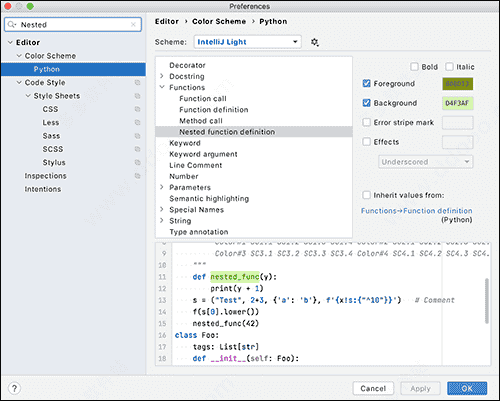The height and width of the screenshot is (401, 500).
Task: Follow the Functions→Function definition link
Action: point(416,211)
